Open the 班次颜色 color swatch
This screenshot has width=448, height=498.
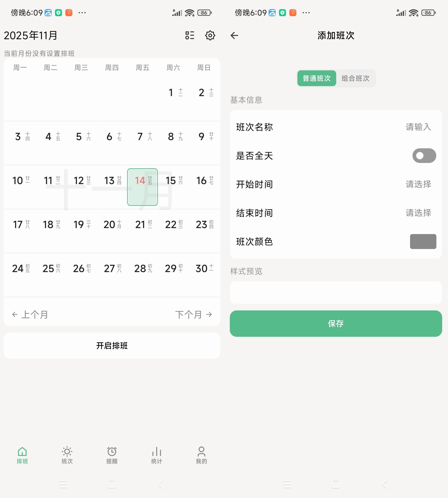423,242
